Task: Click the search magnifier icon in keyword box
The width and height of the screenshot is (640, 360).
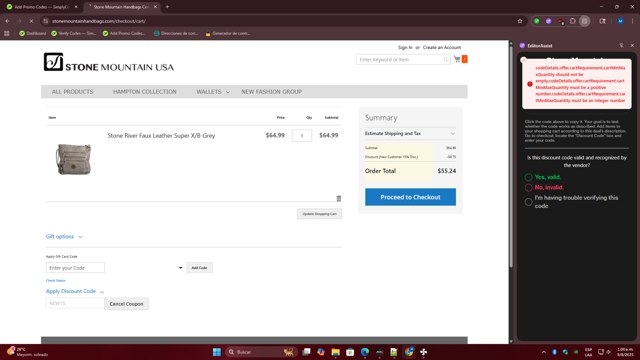Action: [x=446, y=60]
